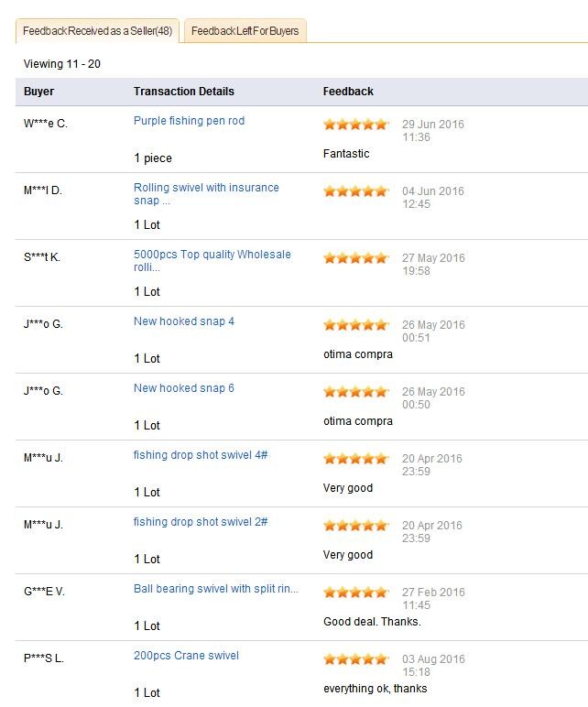This screenshot has width=588, height=707.
Task: Click star rating for New hooked snap 4
Action: [x=355, y=325]
